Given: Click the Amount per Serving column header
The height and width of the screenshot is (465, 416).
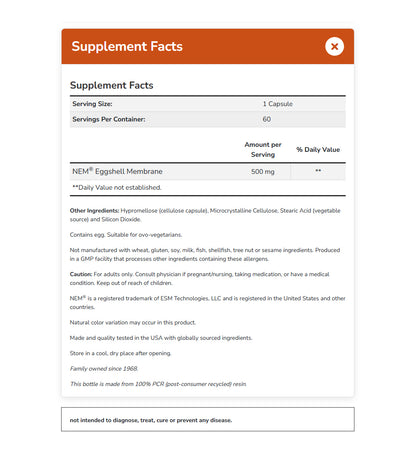Looking at the screenshot, I should click(x=263, y=149).
